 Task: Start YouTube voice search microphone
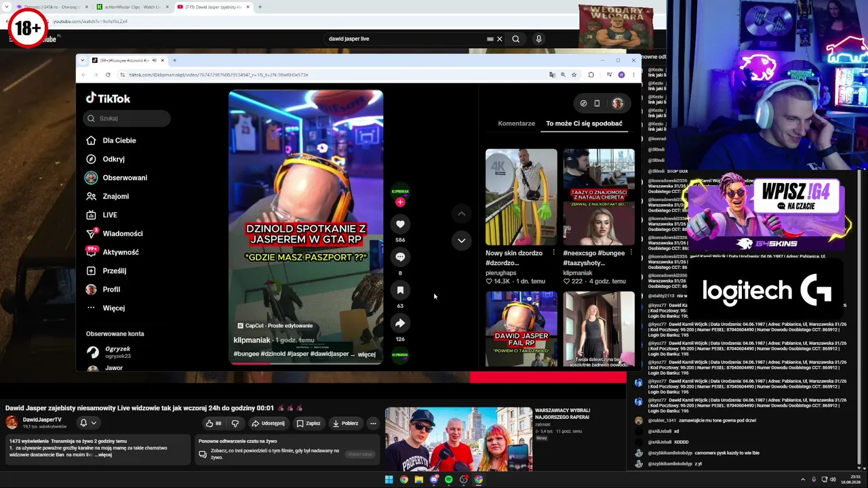tap(538, 39)
